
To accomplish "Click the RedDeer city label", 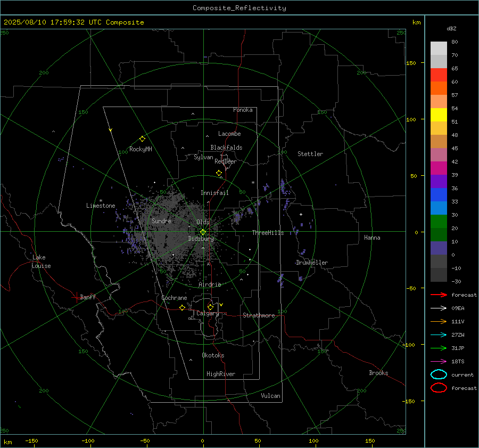I will 226,161.
